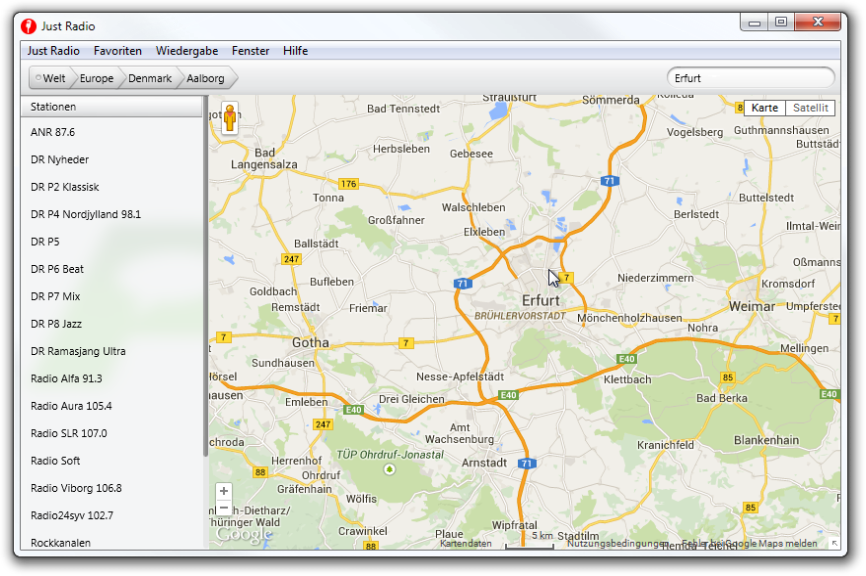Open the Favoriten menu
The width and height of the screenshot is (866, 576).
[118, 51]
